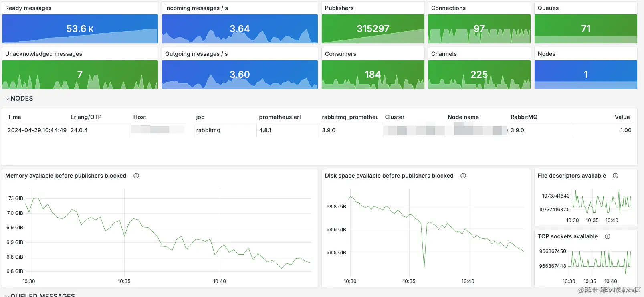
Task: Open the Ready messages stat panel
Action: coord(80,22)
